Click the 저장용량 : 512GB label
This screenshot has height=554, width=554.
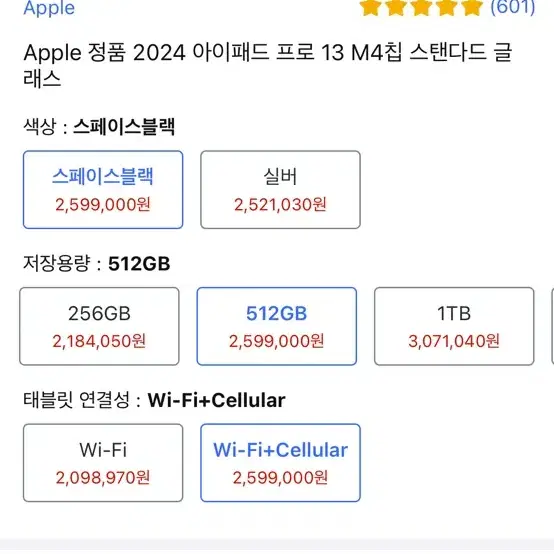[x=97, y=264]
